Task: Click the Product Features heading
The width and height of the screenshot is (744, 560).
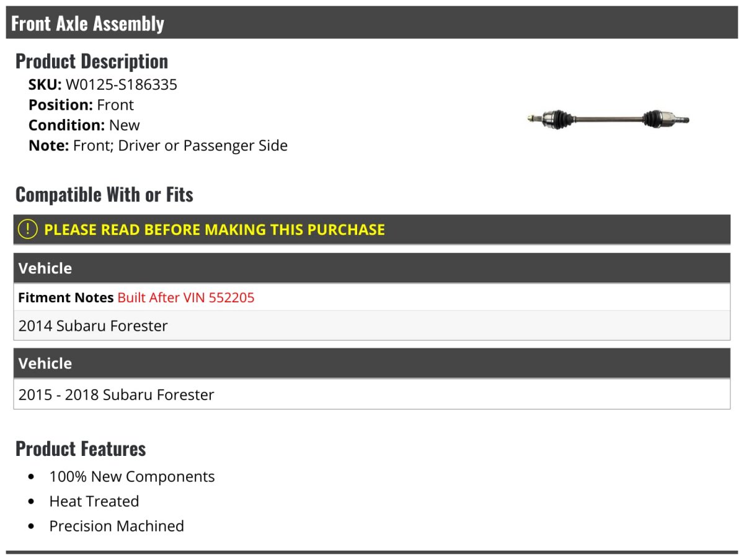Action: pos(81,448)
